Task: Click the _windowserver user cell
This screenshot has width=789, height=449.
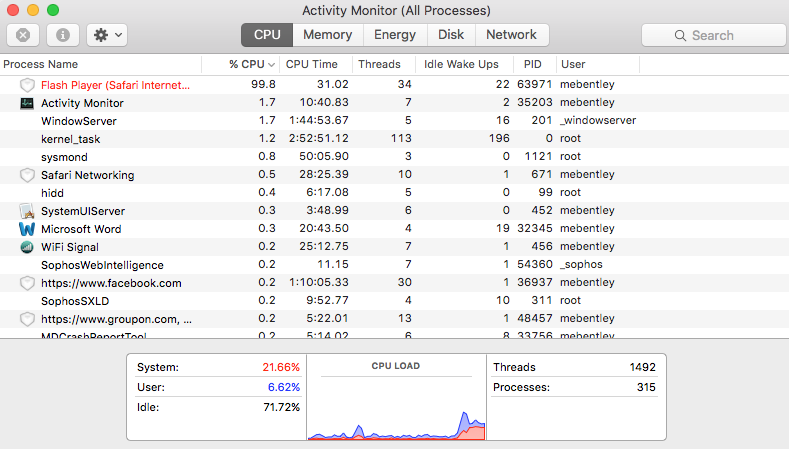Action: [x=598, y=120]
